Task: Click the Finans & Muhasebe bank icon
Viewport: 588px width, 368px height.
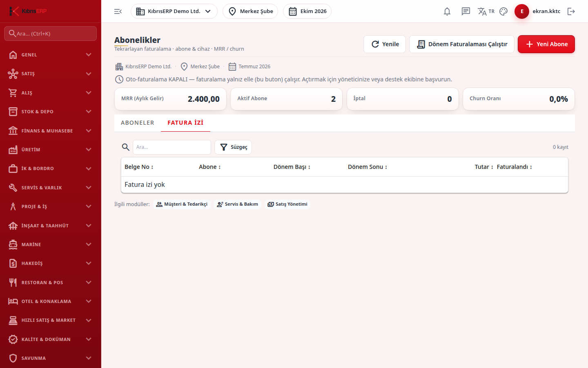Action: point(13,131)
